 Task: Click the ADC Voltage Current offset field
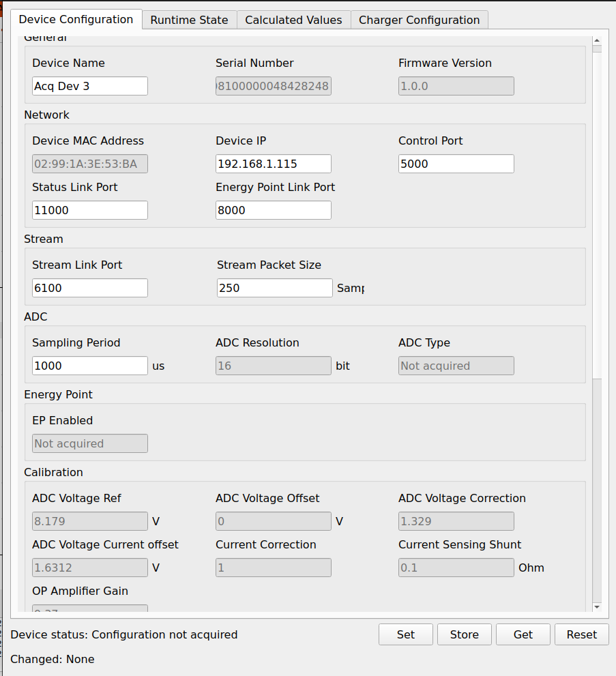coord(90,568)
